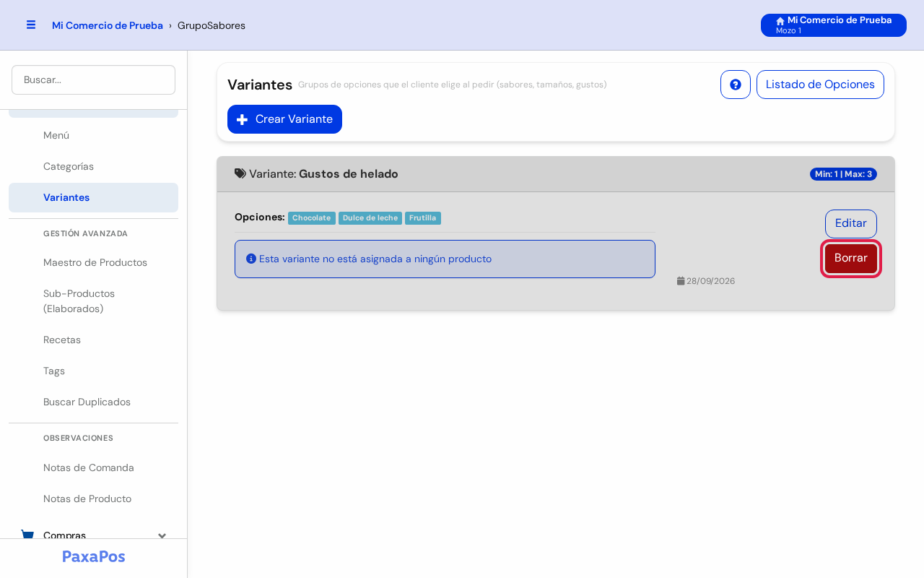The image size is (924, 578).
Task: Open Sub-Productos (Elaborados) page
Action: pos(94,301)
